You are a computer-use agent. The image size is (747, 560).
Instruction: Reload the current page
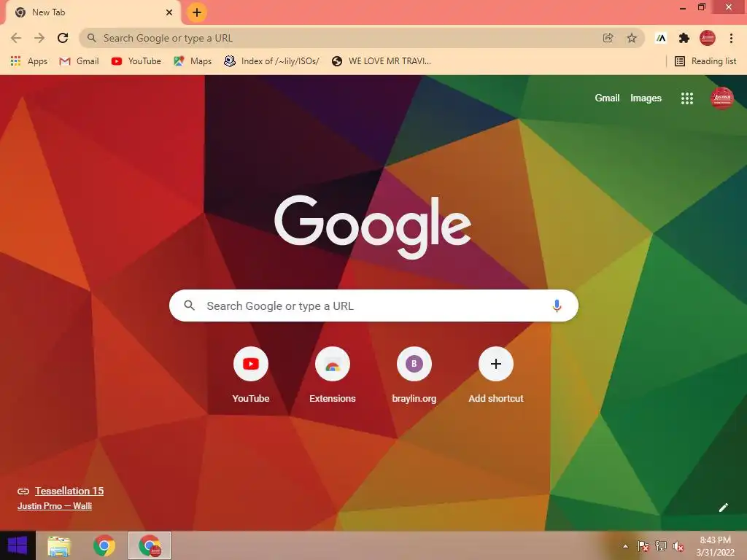tap(63, 38)
